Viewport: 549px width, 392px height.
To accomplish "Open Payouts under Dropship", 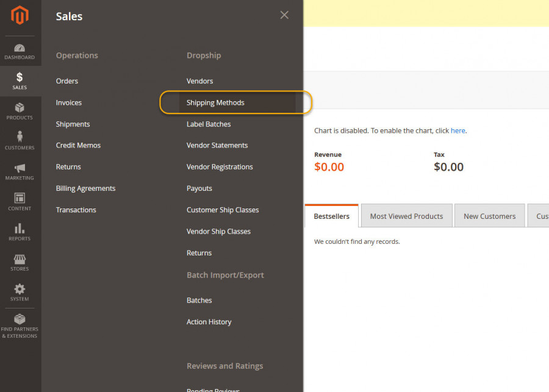I will 199,188.
